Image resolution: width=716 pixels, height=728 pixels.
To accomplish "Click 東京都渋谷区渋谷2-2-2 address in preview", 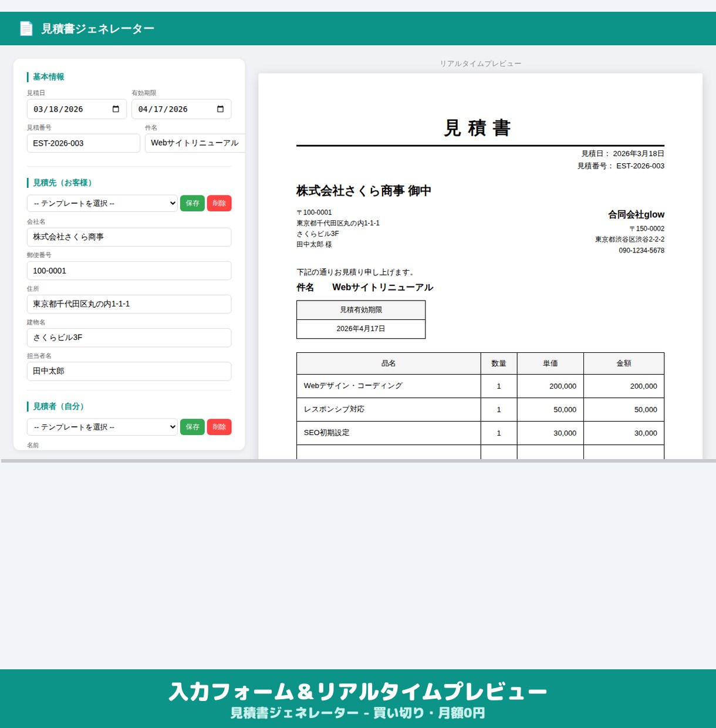I will [x=630, y=240].
